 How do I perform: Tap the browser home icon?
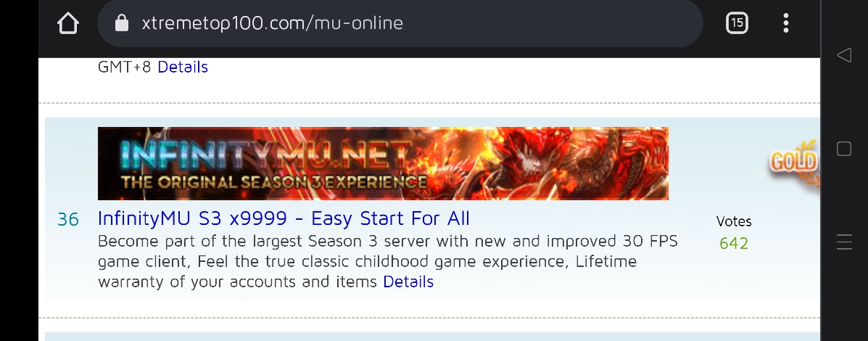tap(68, 23)
